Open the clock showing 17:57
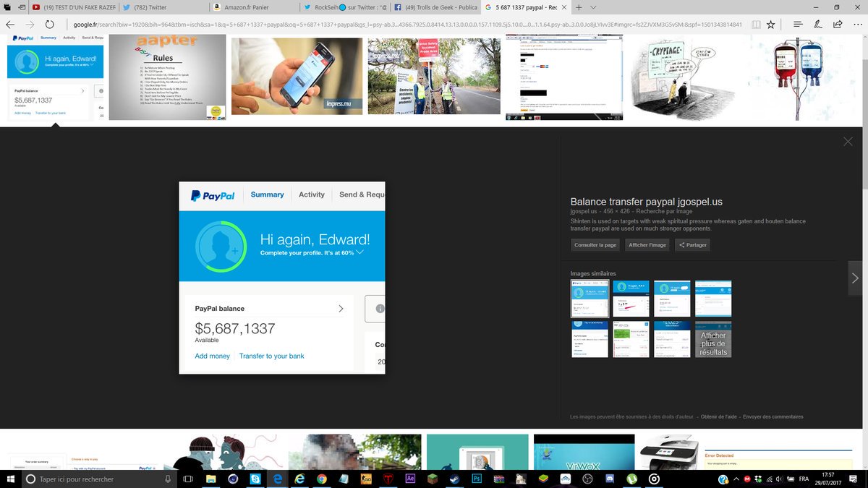Screen dimensions: 868x488 [x=829, y=479]
